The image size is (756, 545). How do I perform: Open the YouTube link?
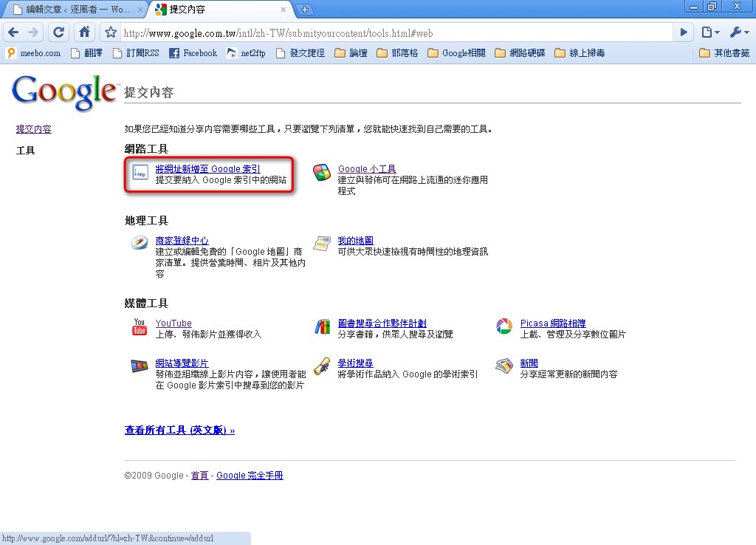click(x=173, y=323)
